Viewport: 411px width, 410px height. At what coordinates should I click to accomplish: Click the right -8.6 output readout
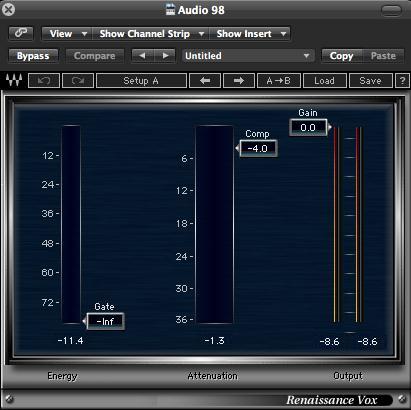367,342
